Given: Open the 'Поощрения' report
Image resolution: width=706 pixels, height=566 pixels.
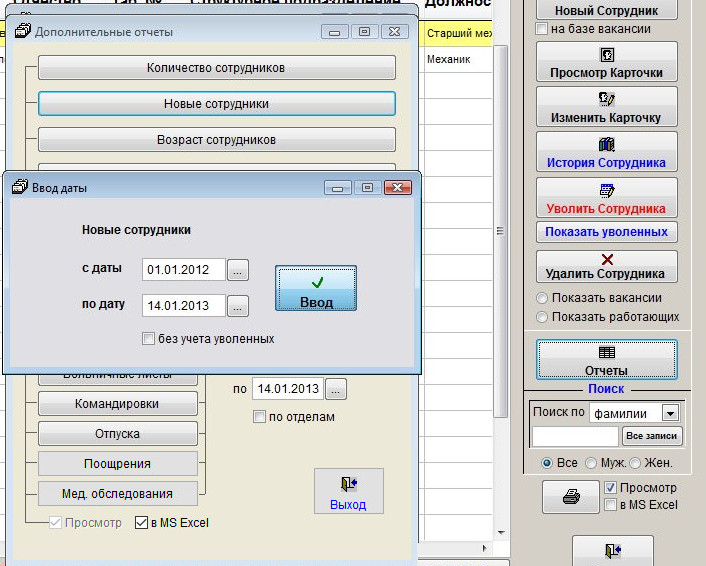Looking at the screenshot, I should tap(118, 463).
